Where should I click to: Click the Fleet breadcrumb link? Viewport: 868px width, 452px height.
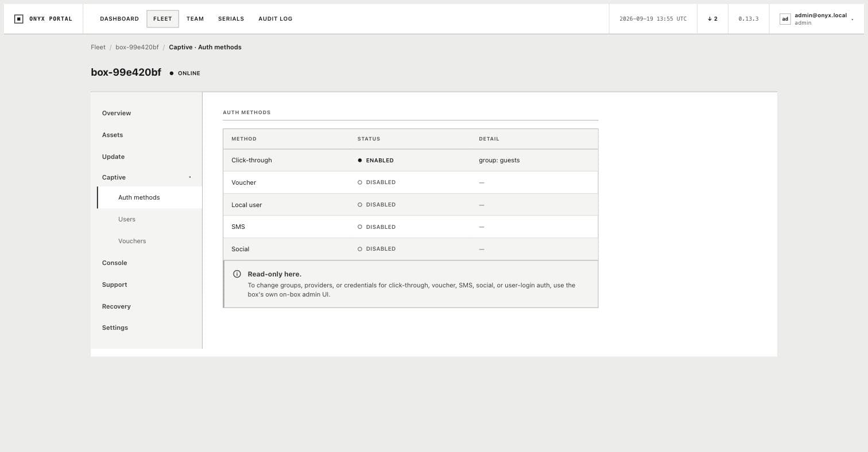98,48
